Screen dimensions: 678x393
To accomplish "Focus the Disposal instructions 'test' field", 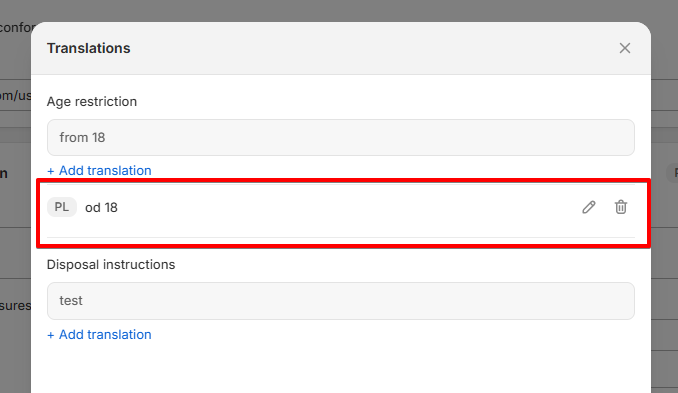I will point(341,301).
